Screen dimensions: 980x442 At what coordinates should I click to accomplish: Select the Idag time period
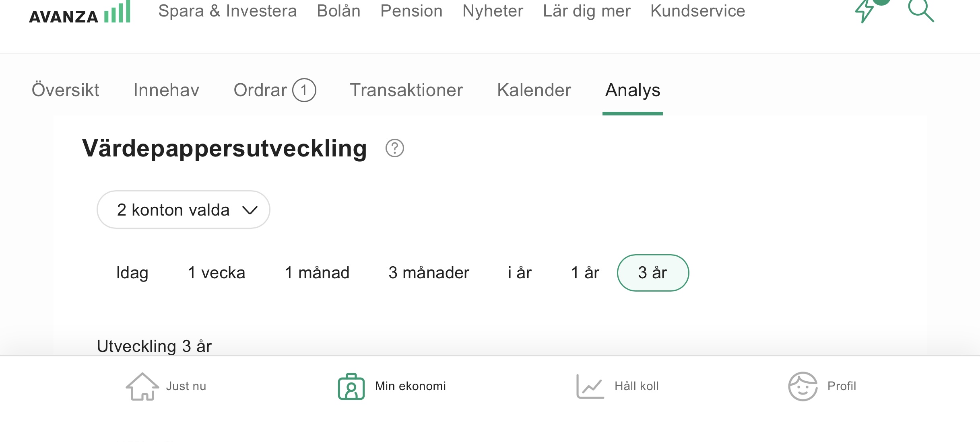(x=132, y=273)
